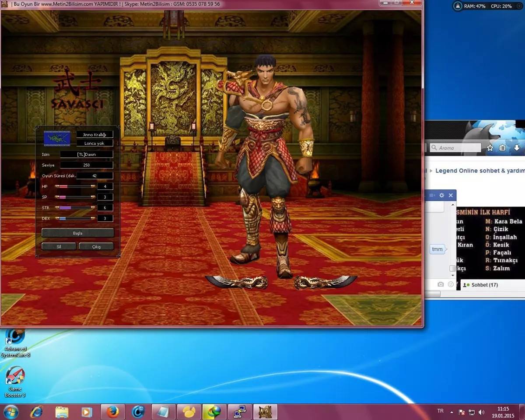Viewport: 525px width, 420px height.
Task: Open Internet Download Manager taskbar icon
Action: click(x=214, y=412)
